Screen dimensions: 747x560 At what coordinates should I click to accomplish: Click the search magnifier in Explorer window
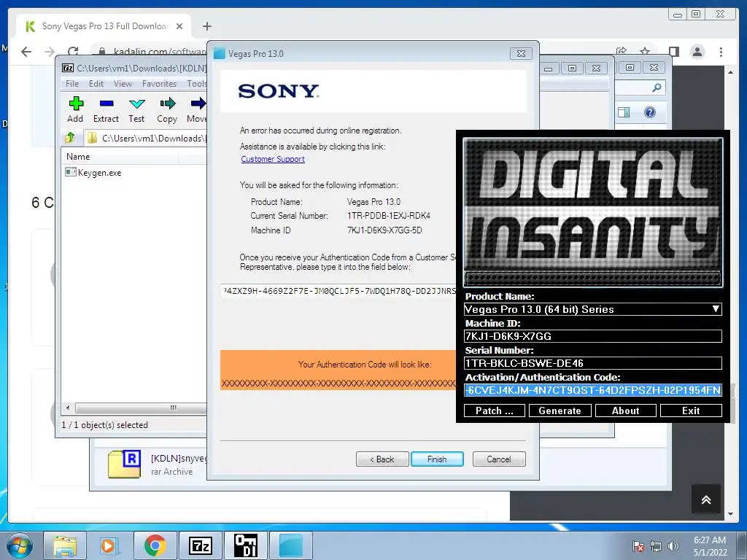(657, 87)
